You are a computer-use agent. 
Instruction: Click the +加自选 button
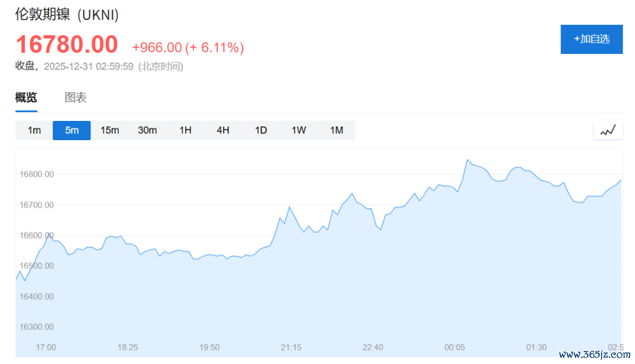(x=591, y=39)
